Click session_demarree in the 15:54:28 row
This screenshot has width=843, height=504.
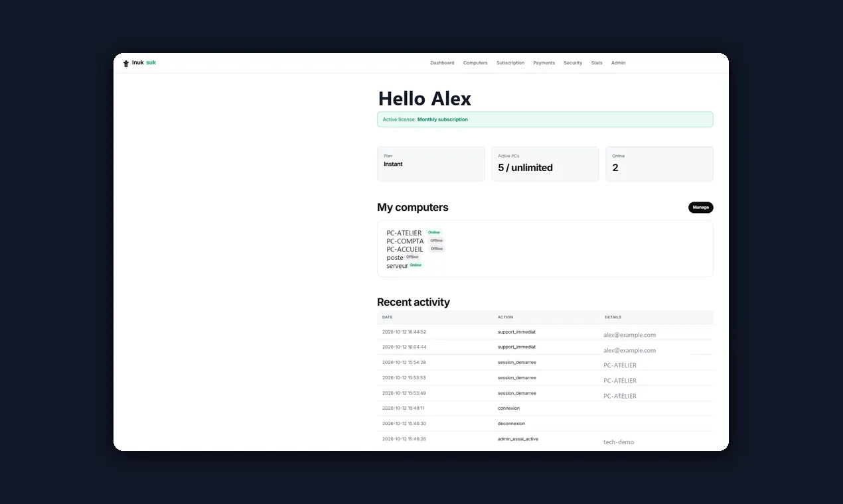[517, 362]
